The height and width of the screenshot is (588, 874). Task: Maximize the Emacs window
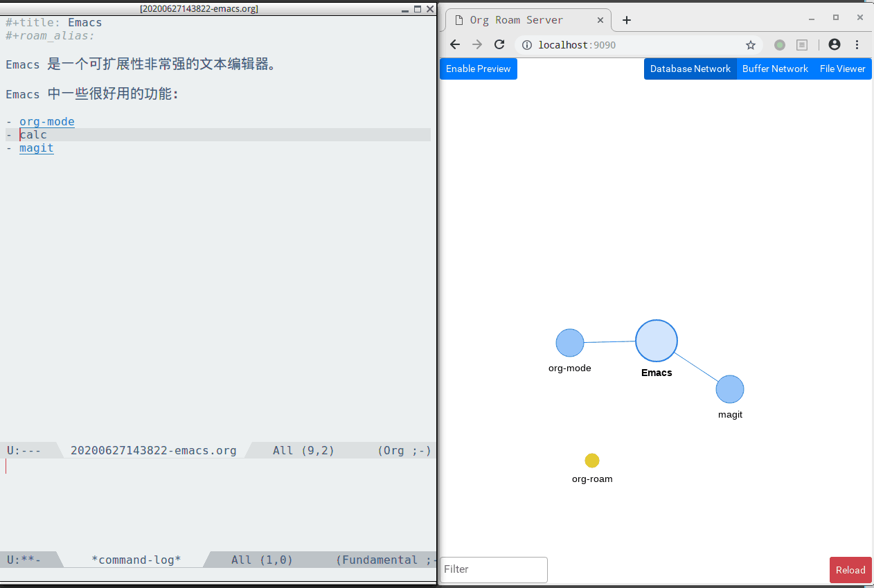[418, 9]
